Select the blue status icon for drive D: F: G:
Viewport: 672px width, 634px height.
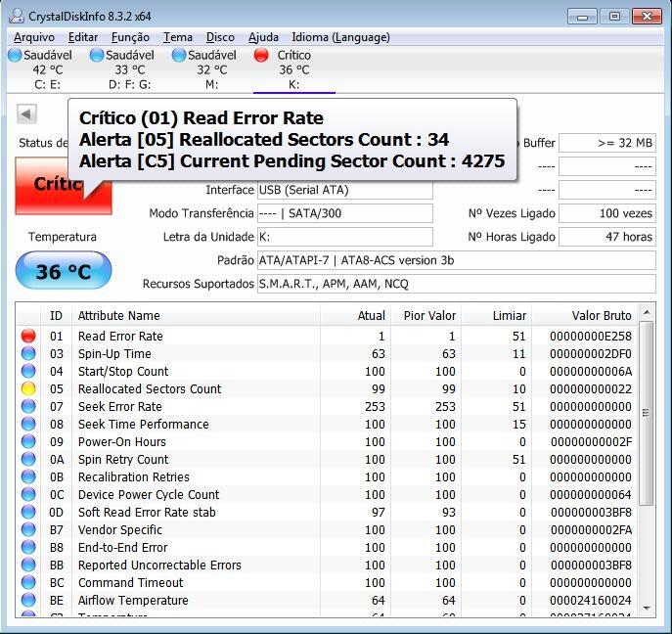click(97, 55)
